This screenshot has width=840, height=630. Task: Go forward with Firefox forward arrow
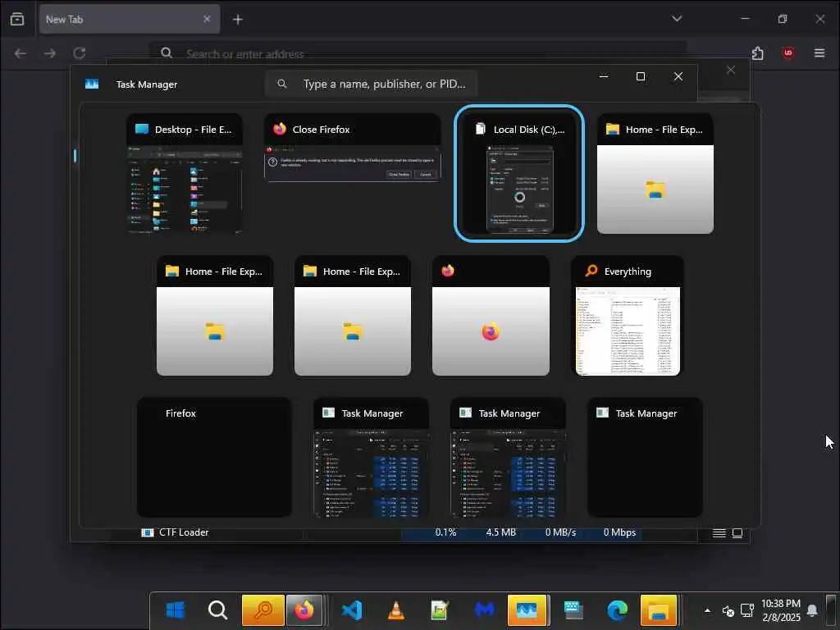click(x=50, y=53)
